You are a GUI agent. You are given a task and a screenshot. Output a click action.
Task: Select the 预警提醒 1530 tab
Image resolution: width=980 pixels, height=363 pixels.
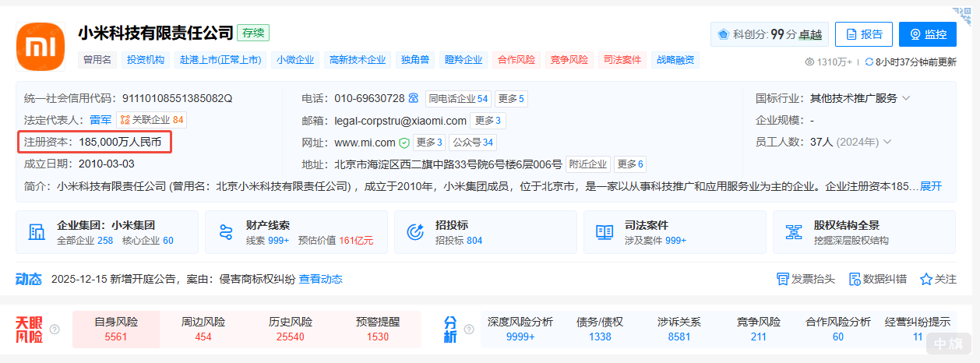(378, 330)
